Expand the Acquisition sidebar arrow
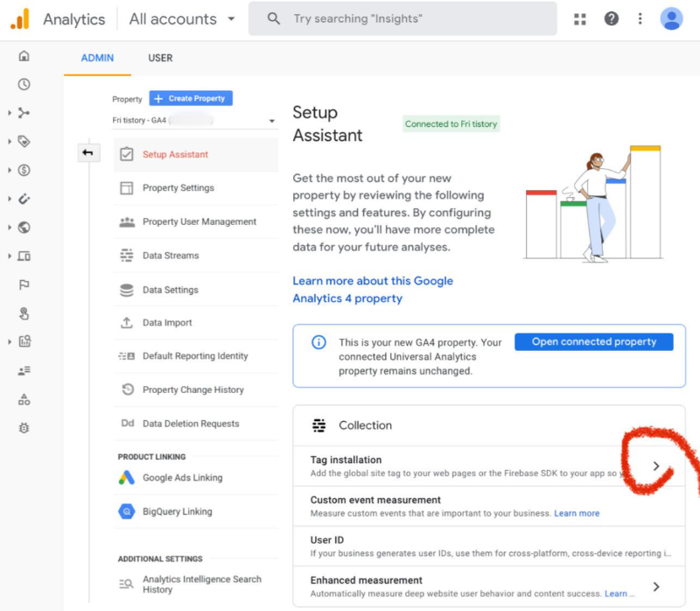The image size is (700, 611). pos(10,113)
